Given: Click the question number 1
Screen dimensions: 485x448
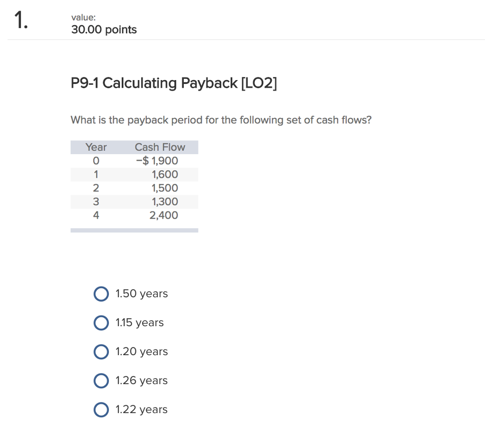Looking at the screenshot, I should [x=19, y=19].
